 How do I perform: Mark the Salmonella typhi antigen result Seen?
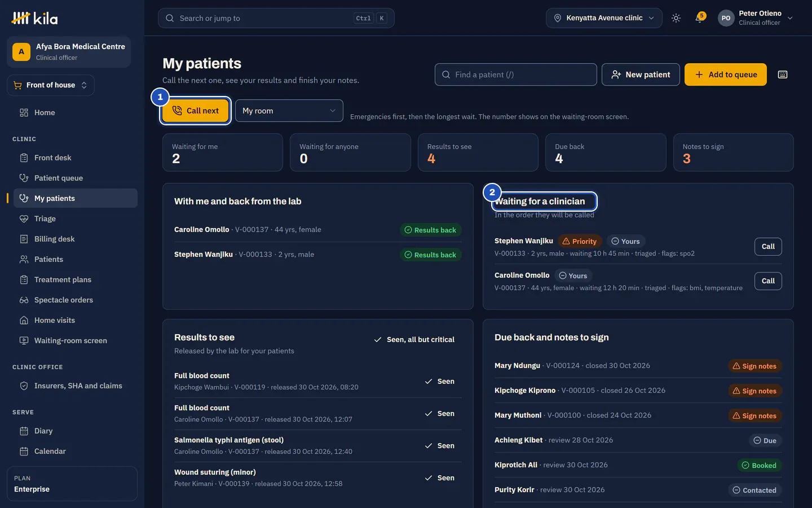tap(440, 446)
